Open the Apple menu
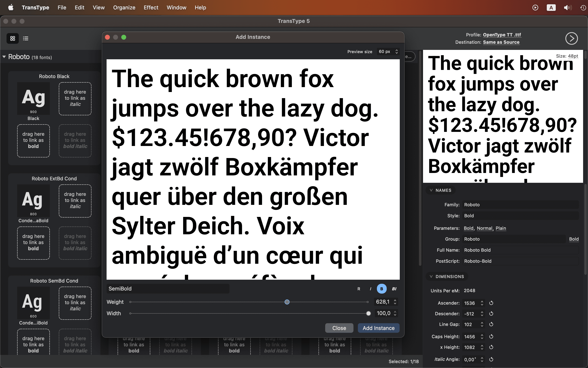This screenshot has height=368, width=588. pos(11,8)
